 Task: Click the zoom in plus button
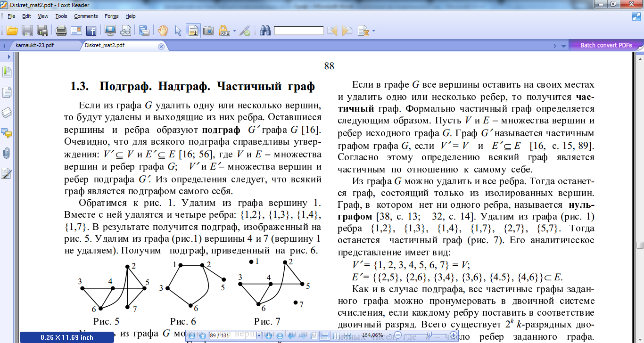453,335
